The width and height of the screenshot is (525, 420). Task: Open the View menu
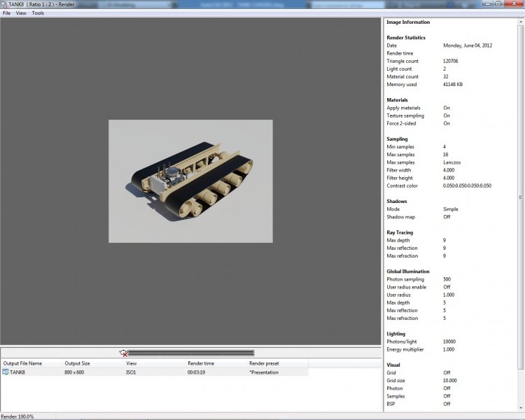pos(21,13)
